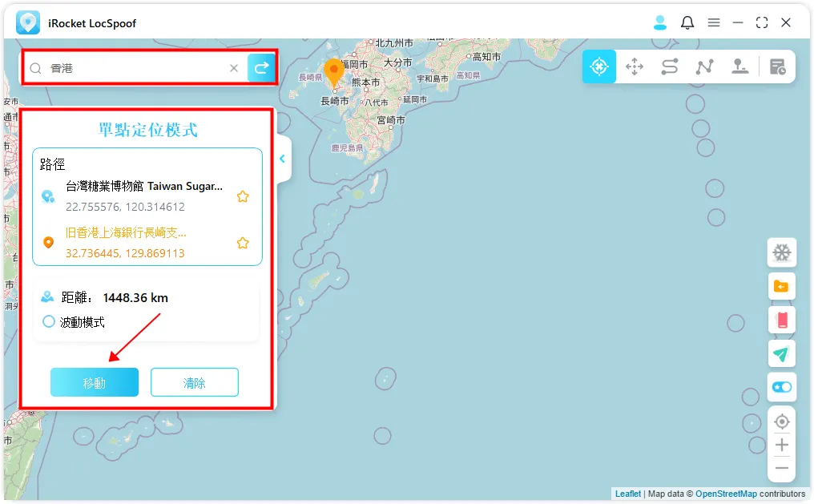Screen dimensions: 814x504
Task: Favorite the 台灣糖業博物館 location star
Action: point(243,197)
